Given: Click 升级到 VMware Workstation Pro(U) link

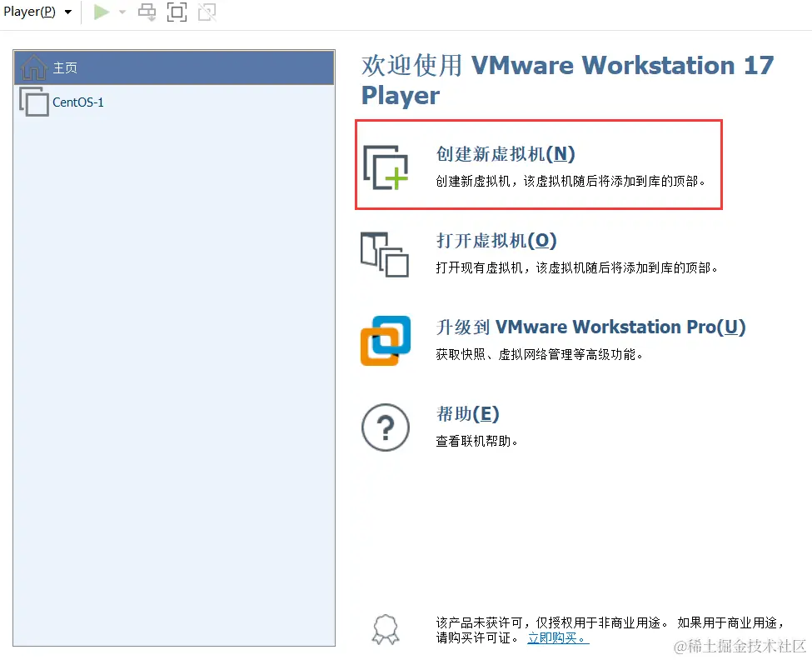Looking at the screenshot, I should pyautogui.click(x=590, y=327).
